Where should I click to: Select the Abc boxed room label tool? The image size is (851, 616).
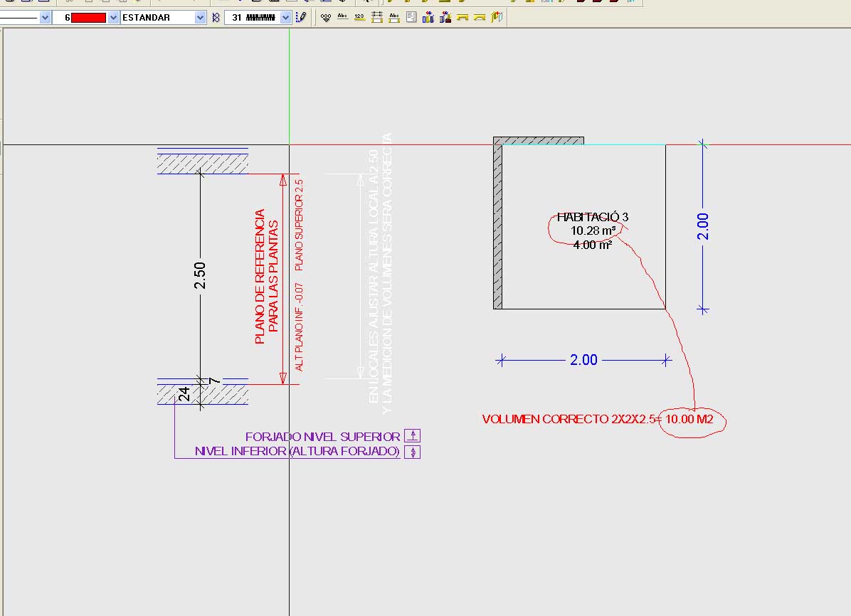tap(394, 17)
